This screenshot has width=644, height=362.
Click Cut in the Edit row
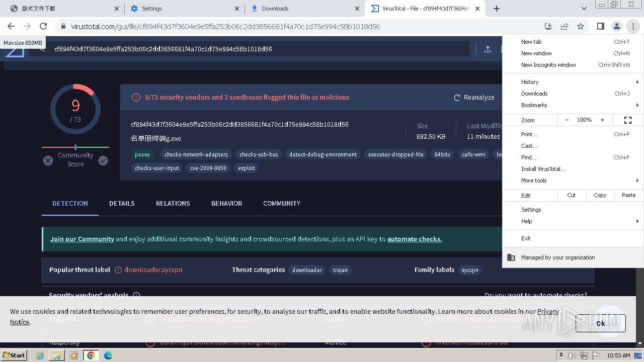[x=572, y=195]
